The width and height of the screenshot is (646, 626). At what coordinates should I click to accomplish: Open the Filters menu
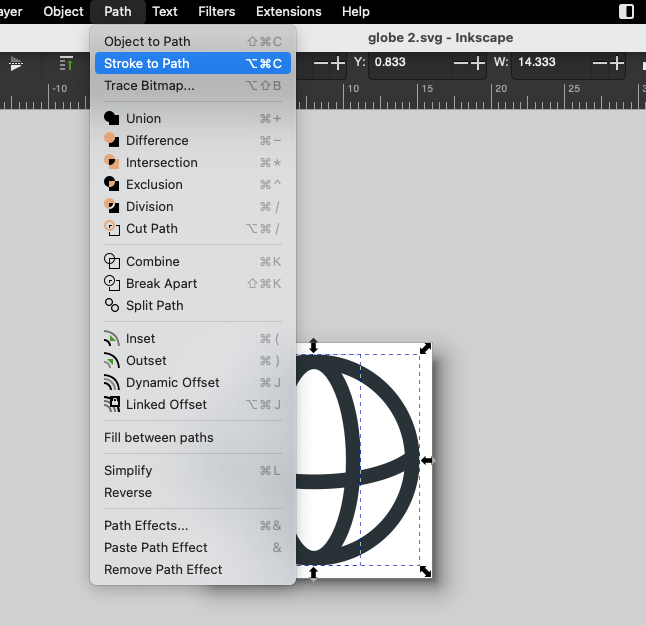pyautogui.click(x=216, y=12)
